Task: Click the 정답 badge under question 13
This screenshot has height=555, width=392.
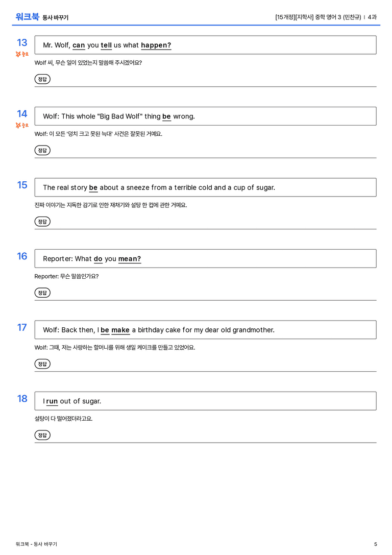Action: pos(42,79)
